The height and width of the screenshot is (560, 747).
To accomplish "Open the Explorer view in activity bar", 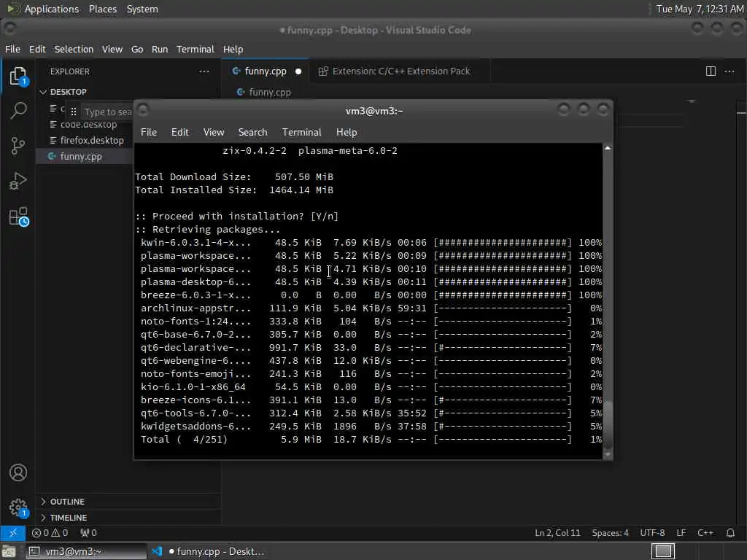I will coord(18,76).
